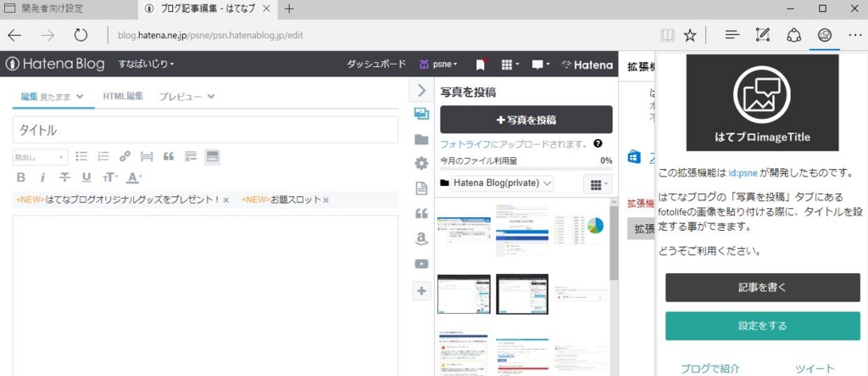Toggle italic formatting
The width and height of the screenshot is (868, 376).
[x=42, y=177]
